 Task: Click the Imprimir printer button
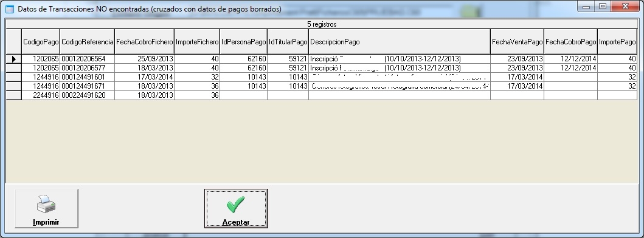coord(46,208)
